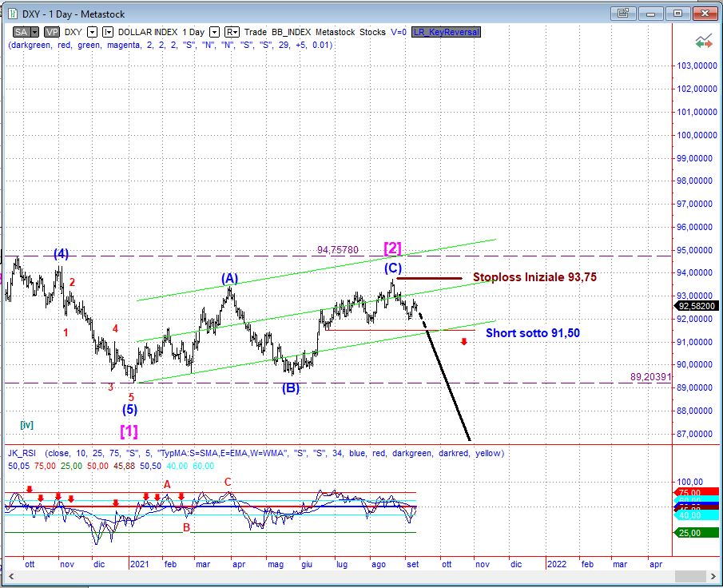Select the LR_KeyReversal indicator label
The image size is (723, 588).
coord(446,32)
